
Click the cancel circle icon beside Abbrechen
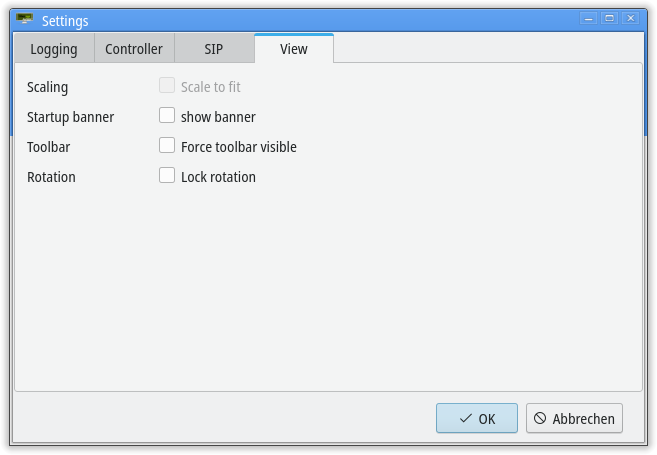[540, 418]
